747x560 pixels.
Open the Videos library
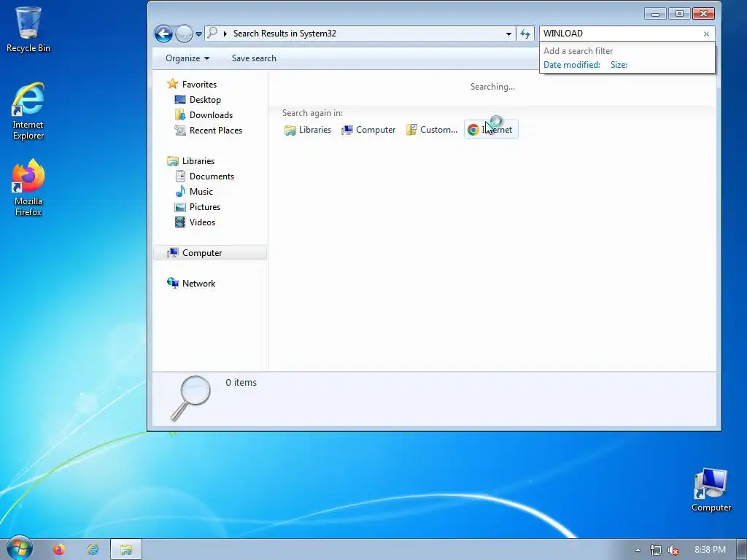coord(202,222)
